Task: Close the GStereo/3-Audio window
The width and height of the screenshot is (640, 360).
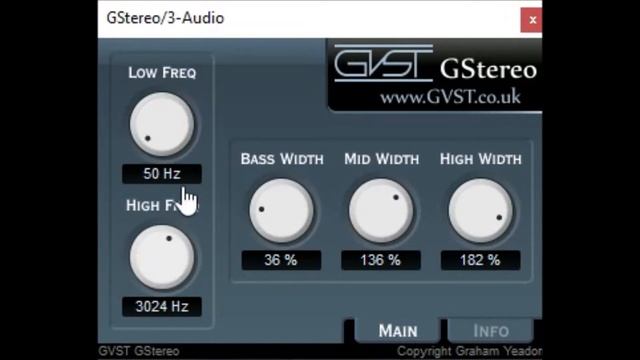Action: (x=532, y=20)
